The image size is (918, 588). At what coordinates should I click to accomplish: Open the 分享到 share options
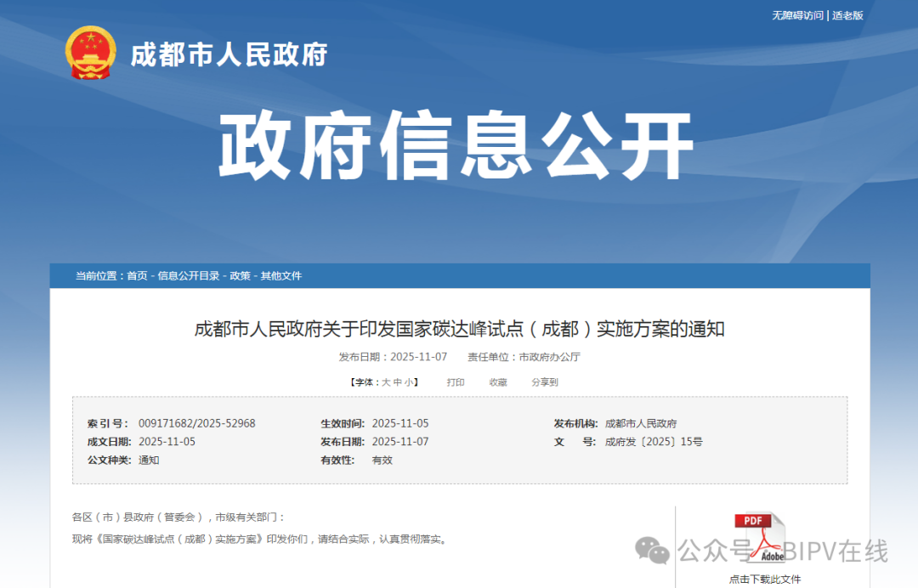545,382
